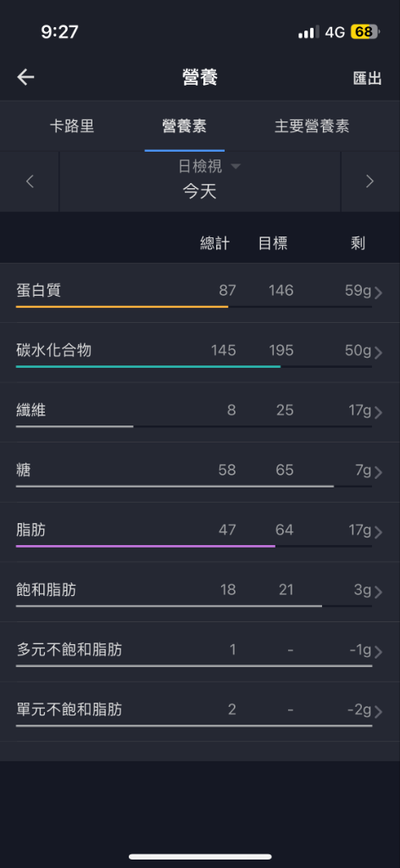Tap the back arrow icon
400x868 pixels.
pos(25,77)
